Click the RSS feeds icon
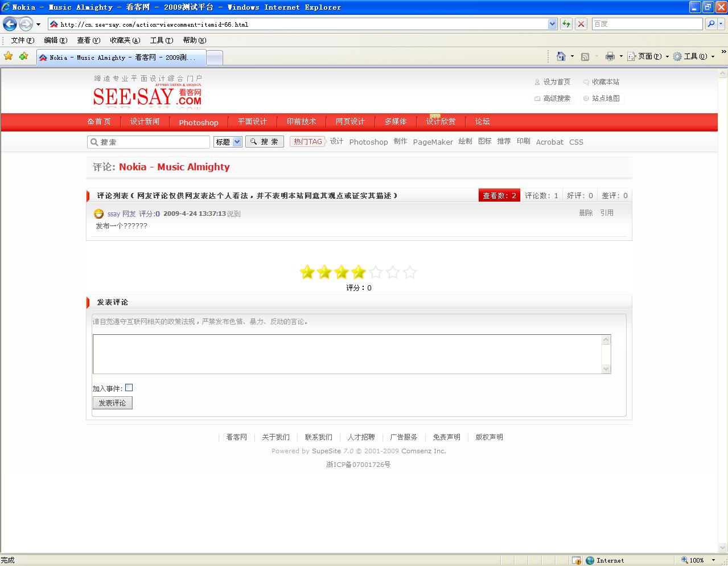 tap(585, 56)
